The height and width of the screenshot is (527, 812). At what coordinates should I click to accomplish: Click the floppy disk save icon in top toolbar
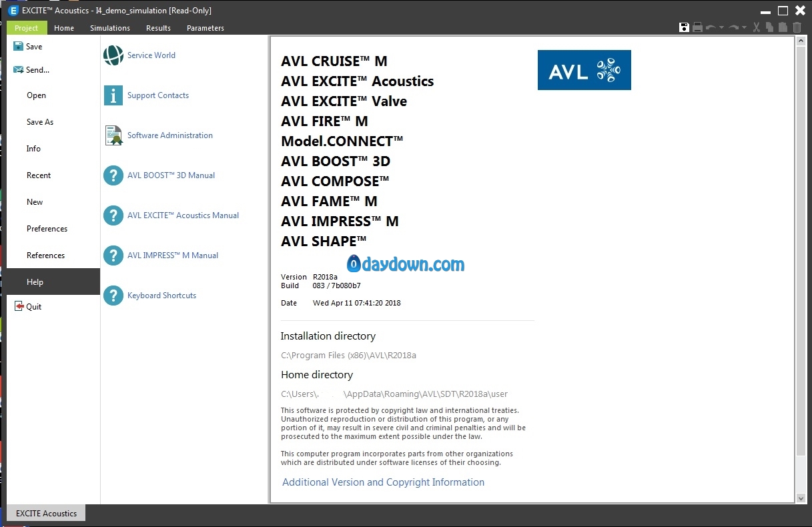(x=684, y=27)
